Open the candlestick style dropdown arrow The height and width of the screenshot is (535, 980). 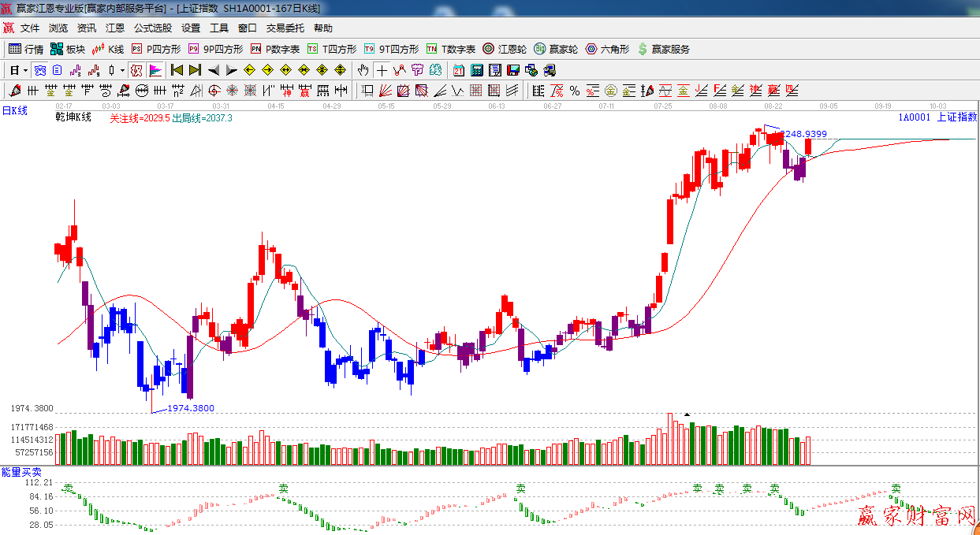121,70
